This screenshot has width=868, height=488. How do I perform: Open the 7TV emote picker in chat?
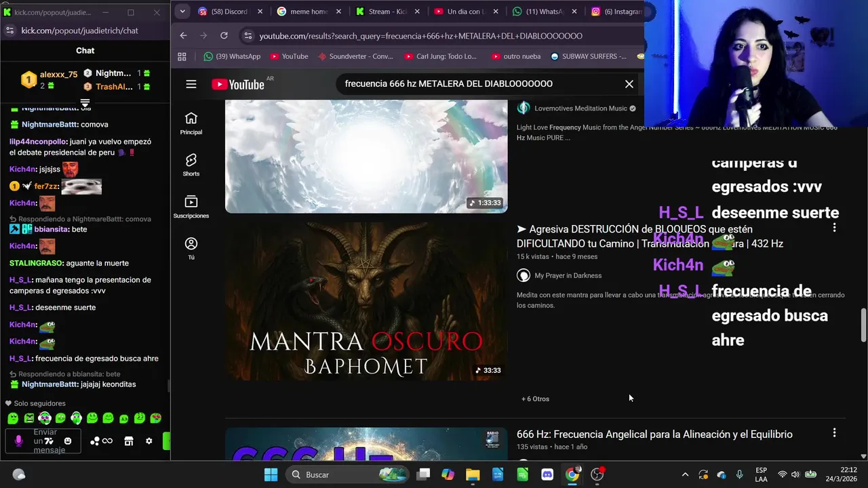[49, 441]
